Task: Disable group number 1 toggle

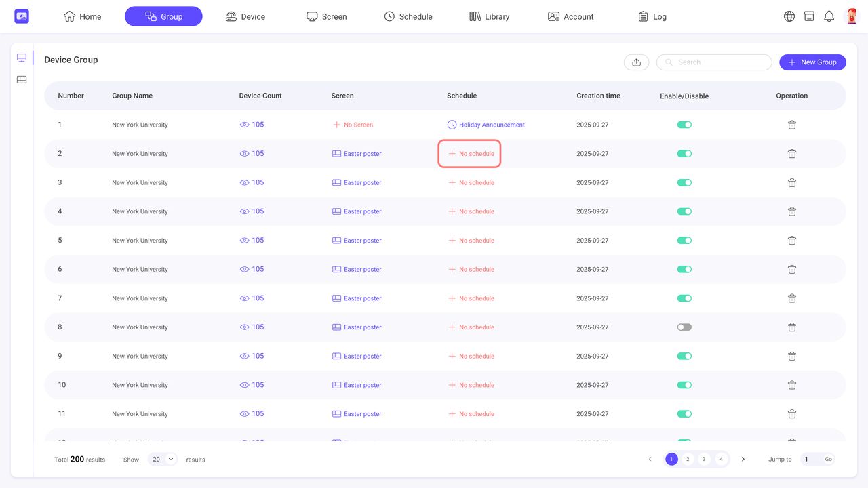Action: [x=684, y=125]
